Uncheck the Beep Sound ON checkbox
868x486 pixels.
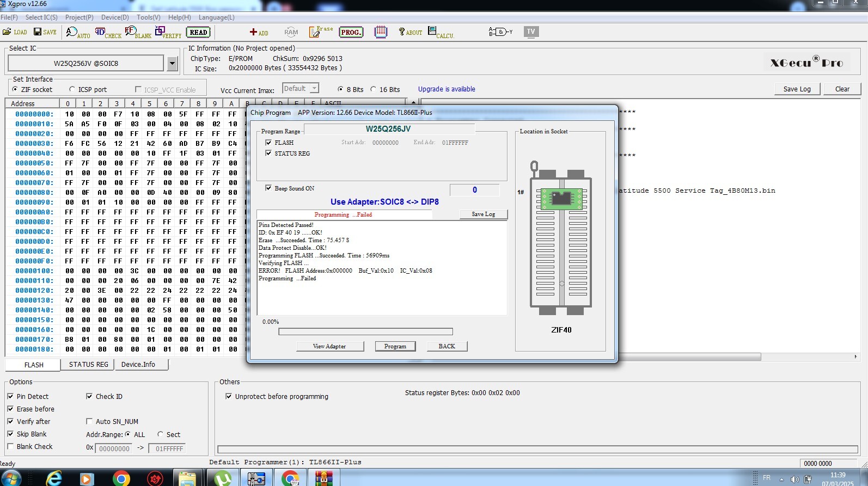point(268,188)
